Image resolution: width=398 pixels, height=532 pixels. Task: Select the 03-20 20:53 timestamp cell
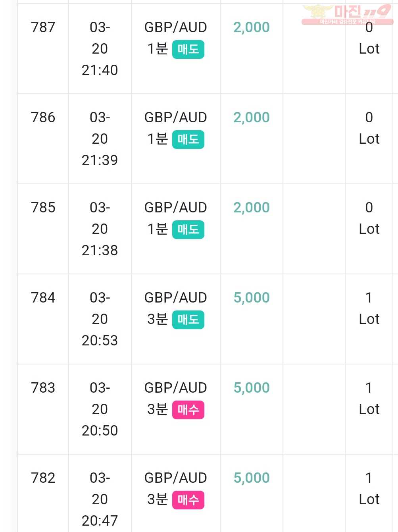100,319
